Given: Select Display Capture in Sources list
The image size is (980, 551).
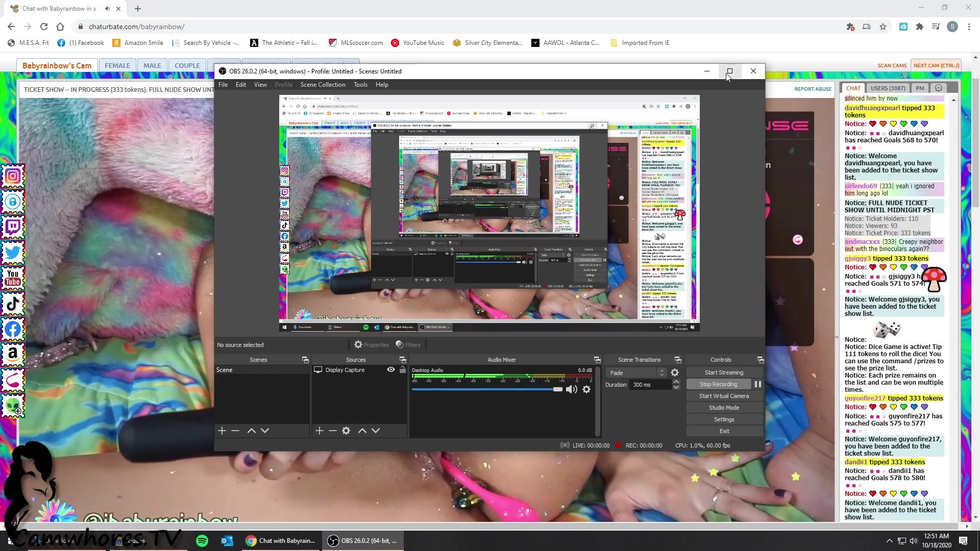Looking at the screenshot, I should [x=345, y=370].
